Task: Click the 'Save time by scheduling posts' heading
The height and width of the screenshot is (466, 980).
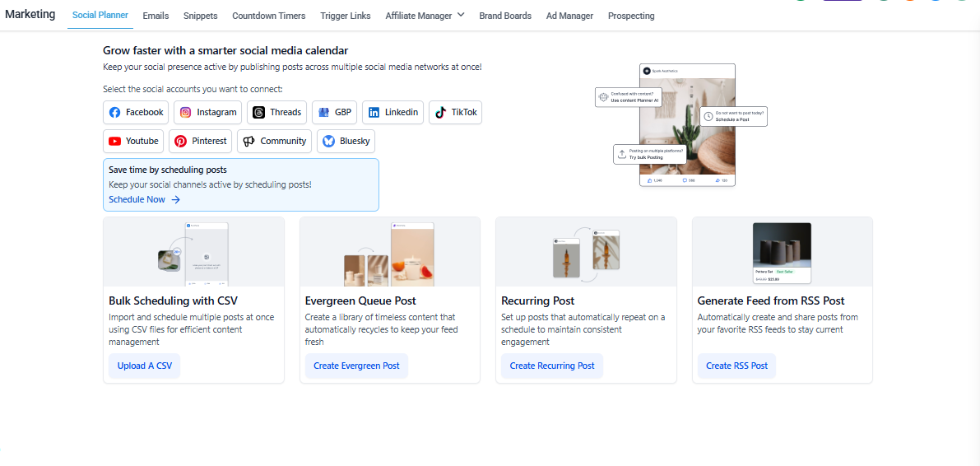Action: [168, 170]
